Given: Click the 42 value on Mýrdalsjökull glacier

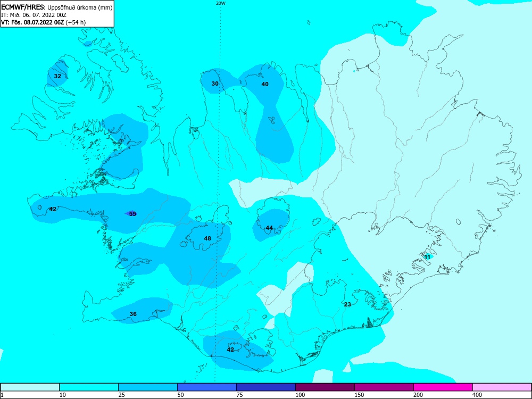Looking at the screenshot, I should 230,350.
